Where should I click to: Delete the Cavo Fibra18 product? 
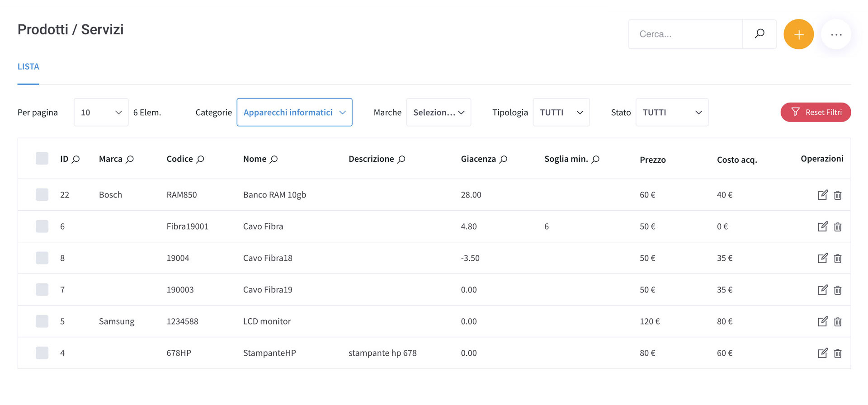(x=838, y=259)
